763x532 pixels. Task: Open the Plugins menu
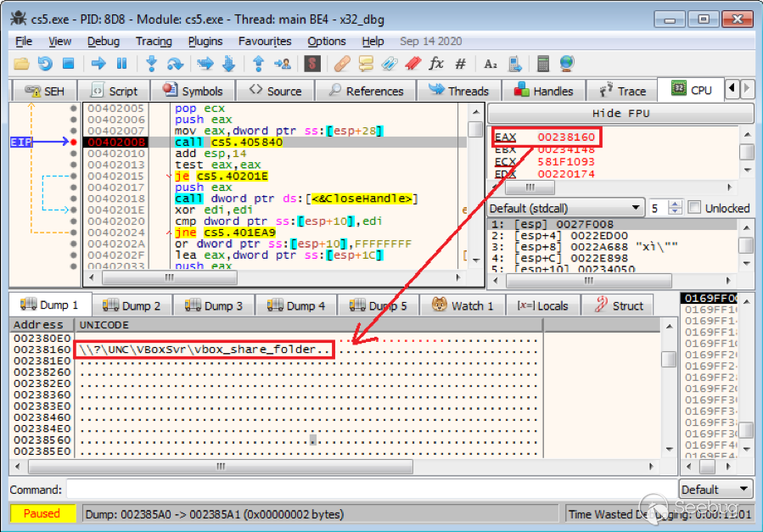tap(205, 41)
